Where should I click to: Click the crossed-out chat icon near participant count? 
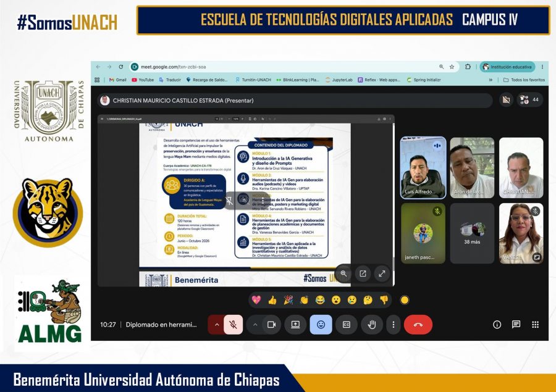(x=506, y=100)
